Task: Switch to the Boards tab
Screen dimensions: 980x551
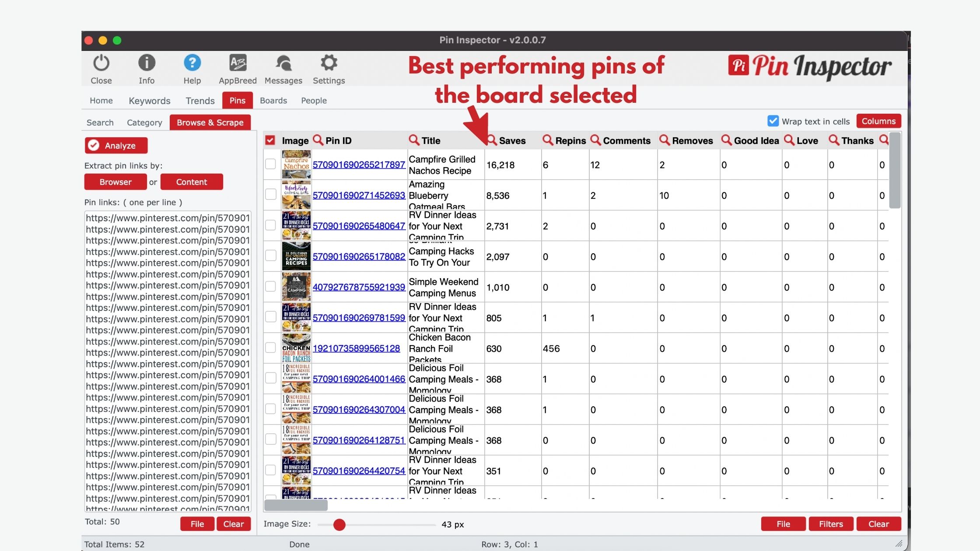Action: click(x=273, y=100)
